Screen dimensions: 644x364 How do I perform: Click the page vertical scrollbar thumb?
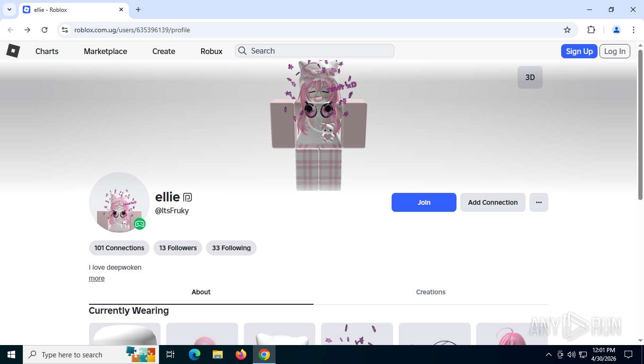[x=640, y=124]
